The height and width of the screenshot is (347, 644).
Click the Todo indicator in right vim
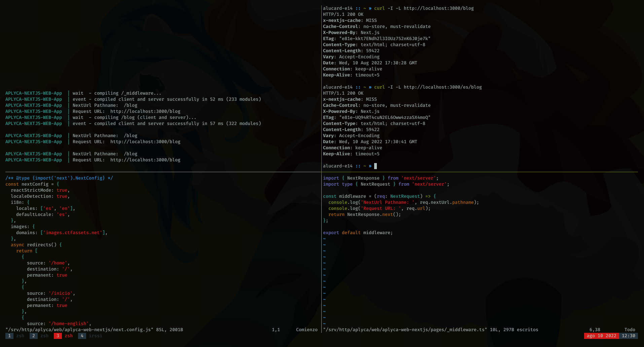[630, 329]
